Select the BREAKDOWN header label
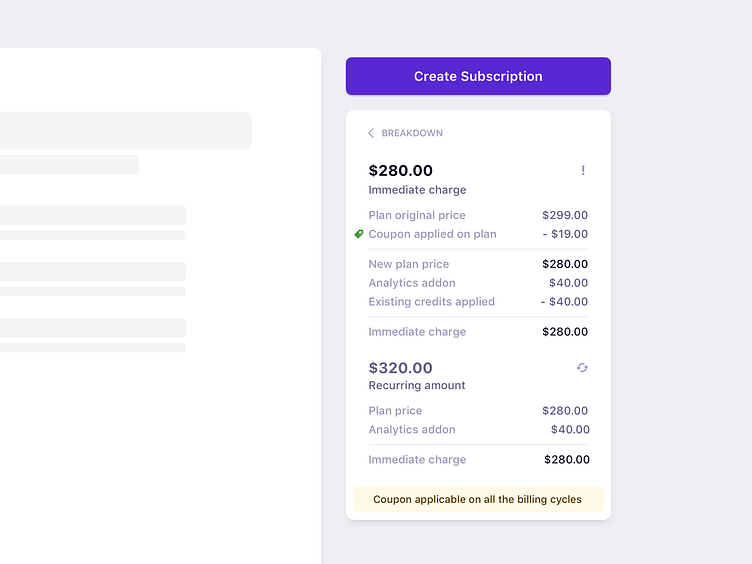 412,133
